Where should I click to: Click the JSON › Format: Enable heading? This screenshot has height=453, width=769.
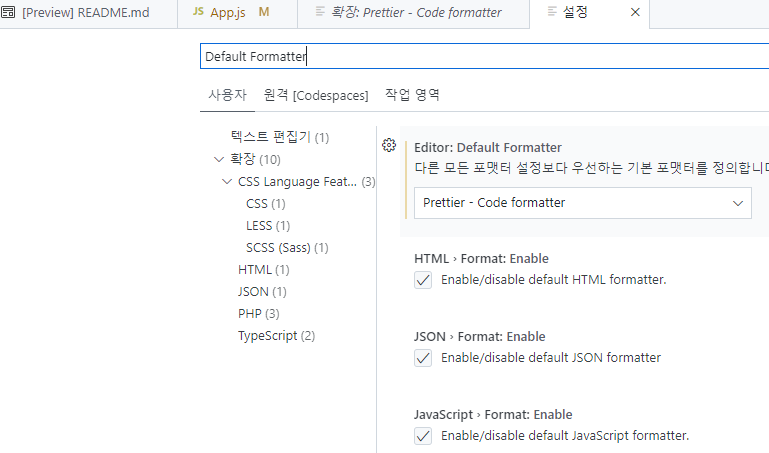click(x=480, y=336)
